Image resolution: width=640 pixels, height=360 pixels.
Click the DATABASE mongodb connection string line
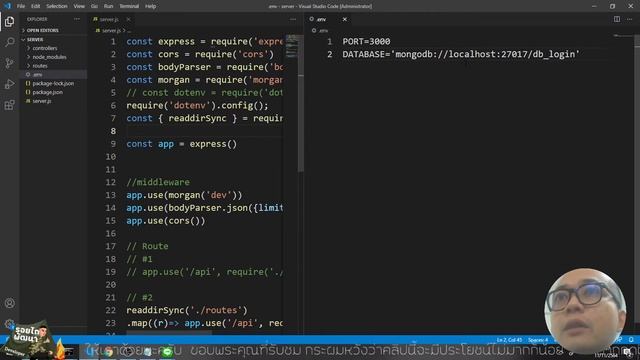[461, 54]
